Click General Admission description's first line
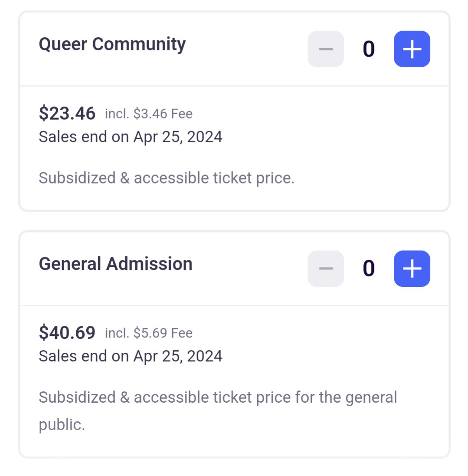Image resolution: width=468 pixels, height=476 pixels. coord(218,397)
